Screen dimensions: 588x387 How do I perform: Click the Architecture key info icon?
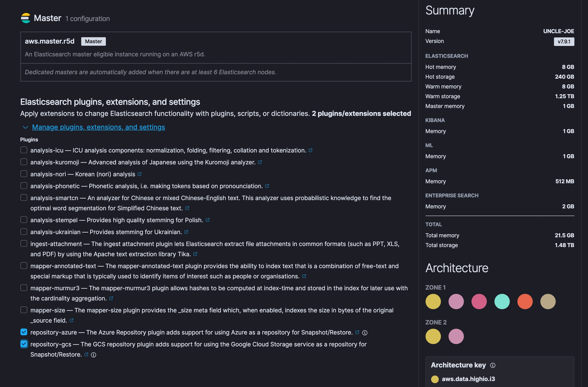point(493,365)
